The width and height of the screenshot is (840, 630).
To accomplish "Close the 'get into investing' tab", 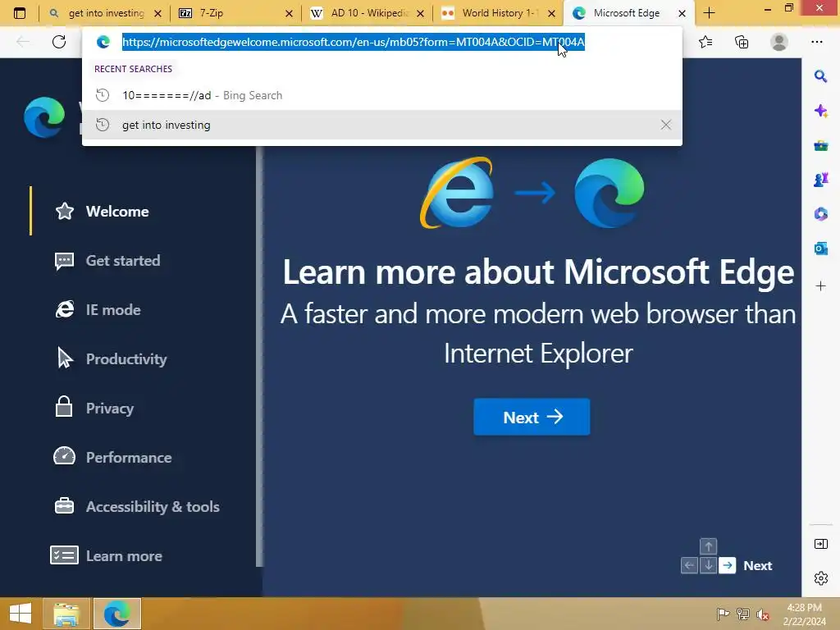I will tap(158, 13).
